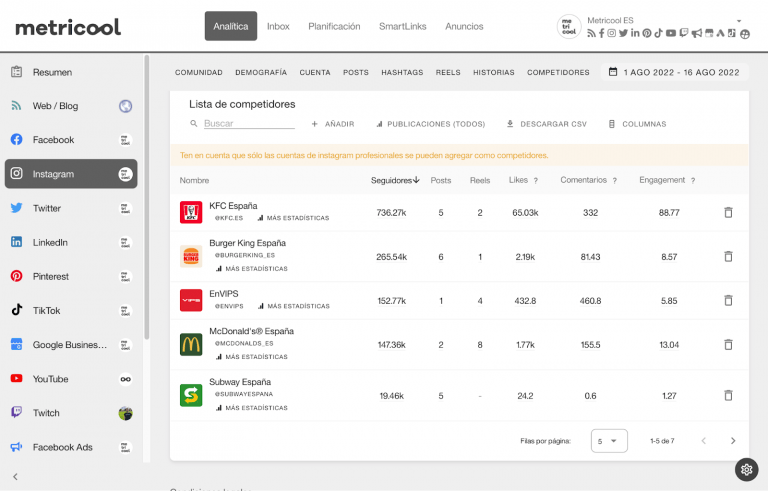The width and height of the screenshot is (768, 491).
Task: Click help icon next to Engagement
Action: click(692, 180)
